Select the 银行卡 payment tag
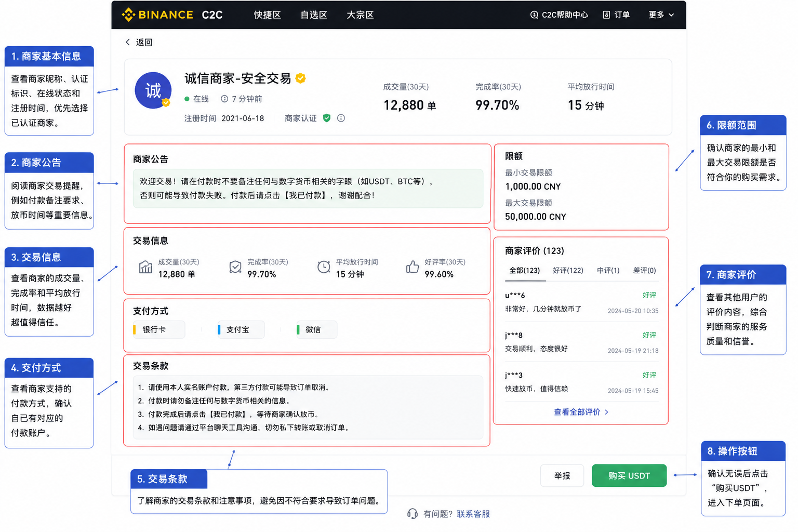The image size is (798, 532). point(159,329)
